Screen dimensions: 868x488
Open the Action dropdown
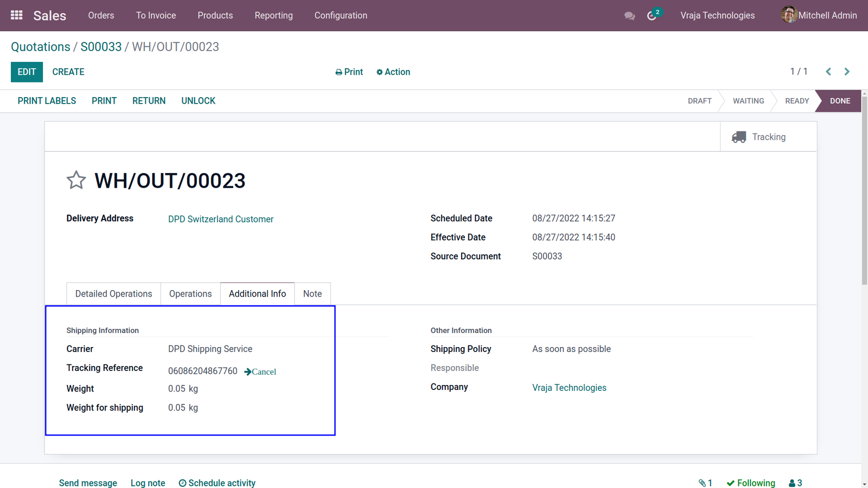tap(393, 72)
